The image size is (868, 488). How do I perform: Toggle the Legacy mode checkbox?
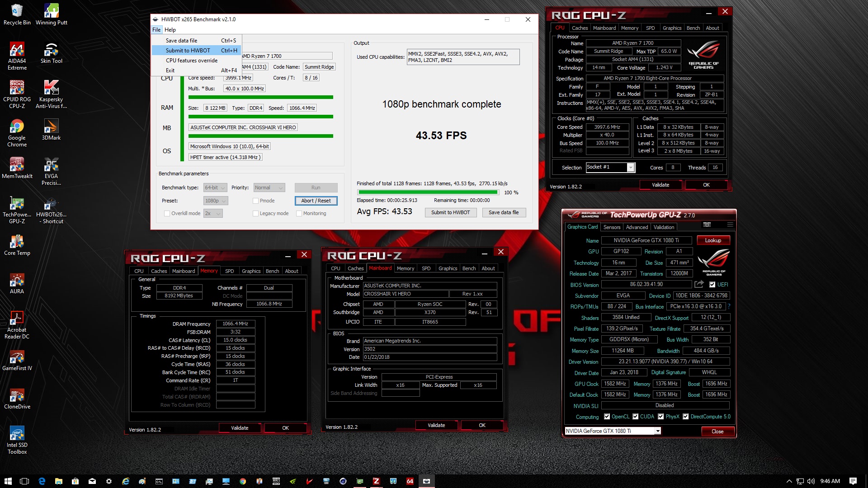tap(255, 213)
